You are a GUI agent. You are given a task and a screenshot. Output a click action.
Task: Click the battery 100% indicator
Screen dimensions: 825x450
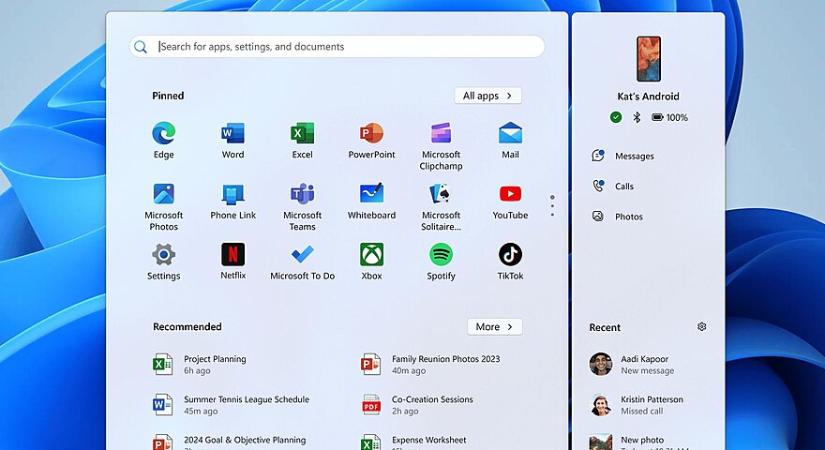click(x=669, y=117)
